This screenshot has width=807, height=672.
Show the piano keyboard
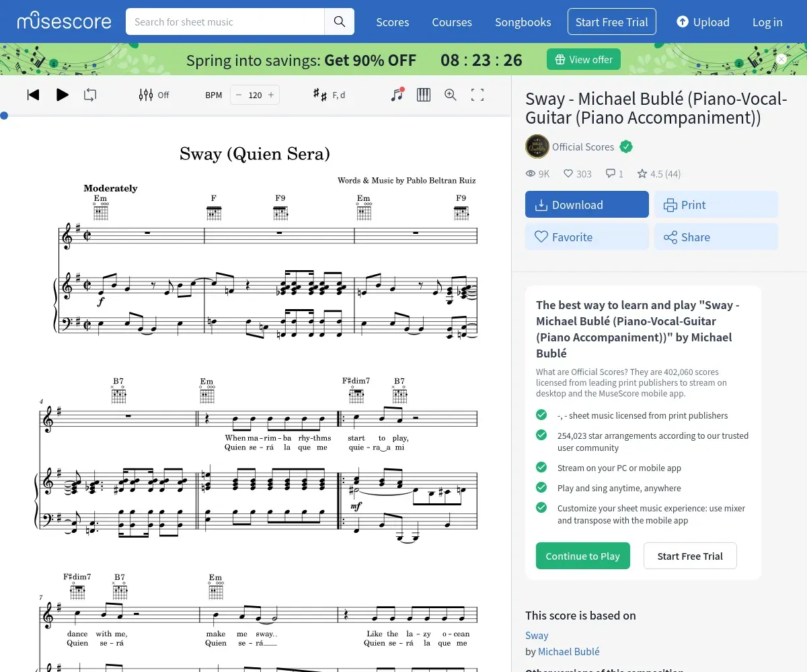click(424, 95)
